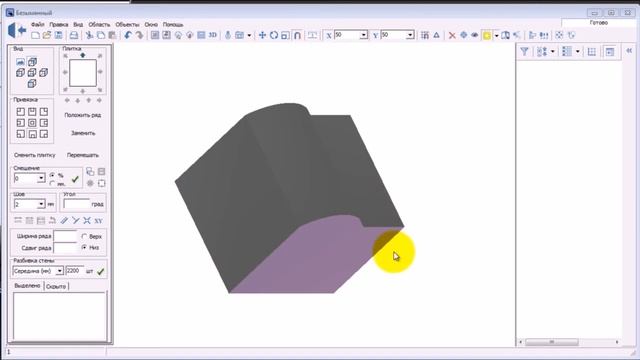This screenshot has height=360, width=640.
Task: Select the rotate circle tool icon
Action: tap(274, 36)
